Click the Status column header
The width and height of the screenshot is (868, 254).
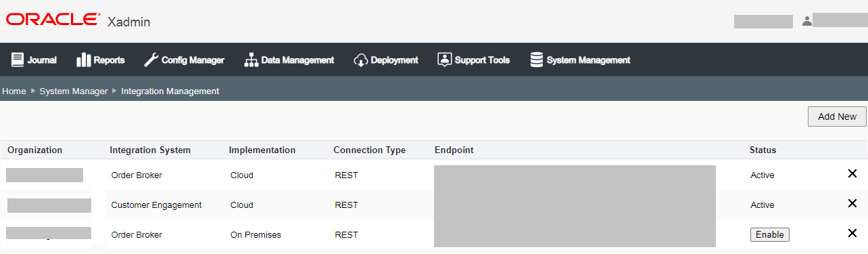tap(763, 150)
